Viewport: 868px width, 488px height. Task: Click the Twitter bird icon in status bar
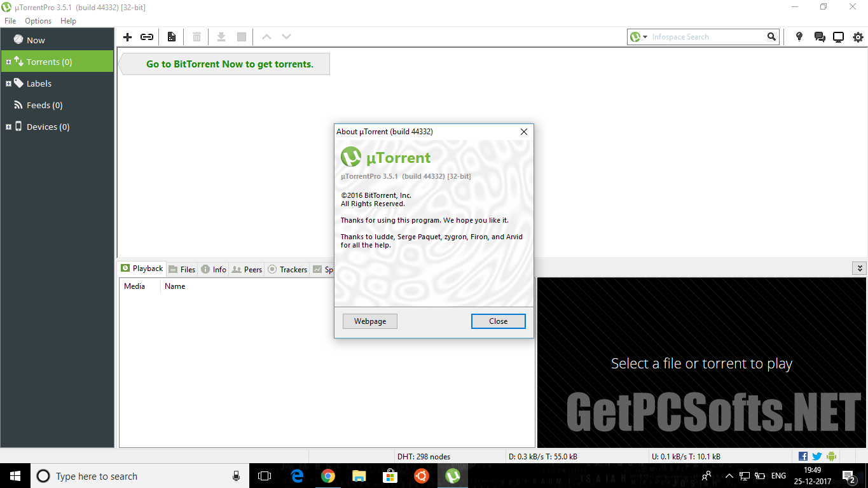coord(817,456)
